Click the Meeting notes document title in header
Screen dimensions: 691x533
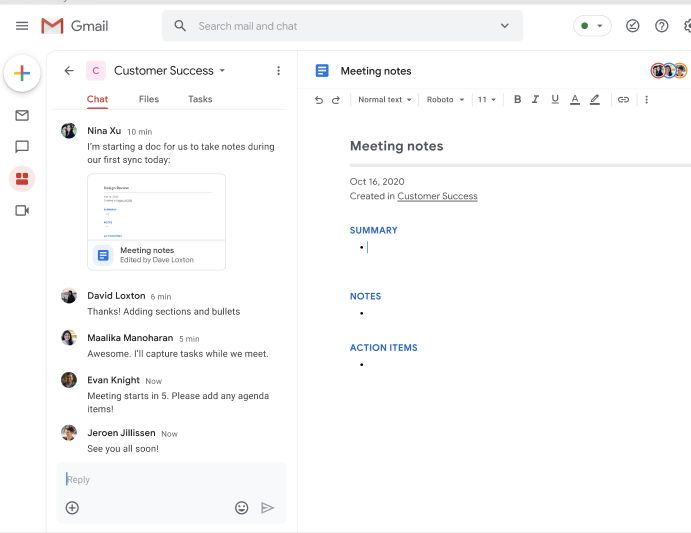375,71
